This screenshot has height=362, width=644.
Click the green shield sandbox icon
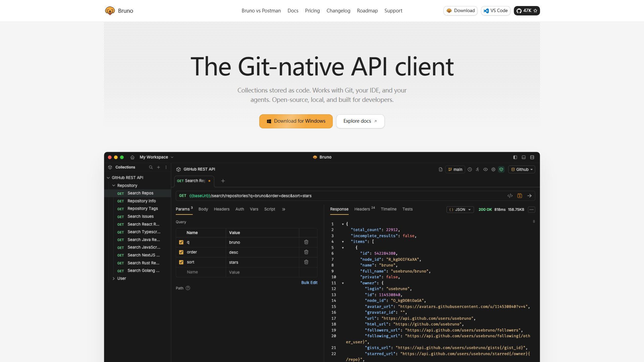click(501, 170)
